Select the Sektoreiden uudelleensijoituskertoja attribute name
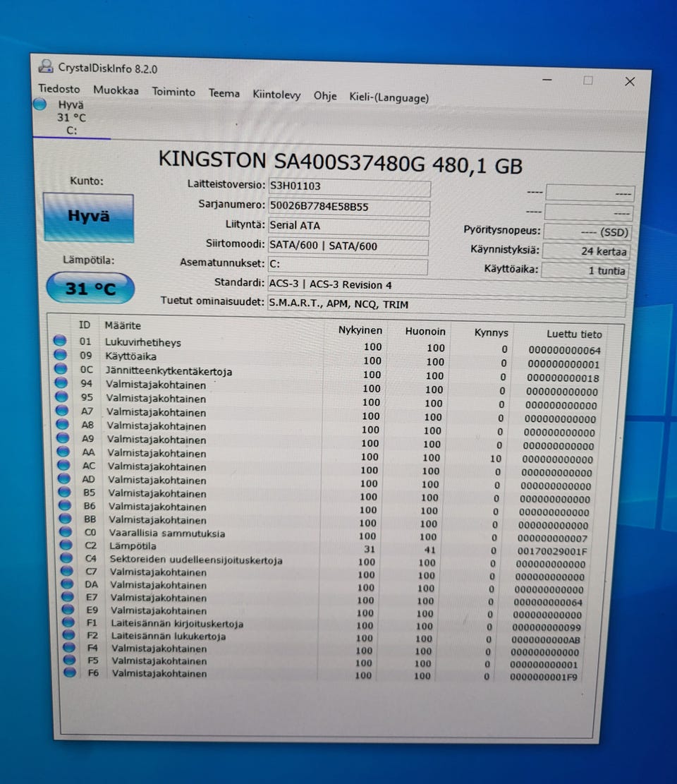The width and height of the screenshot is (677, 784). click(x=196, y=560)
